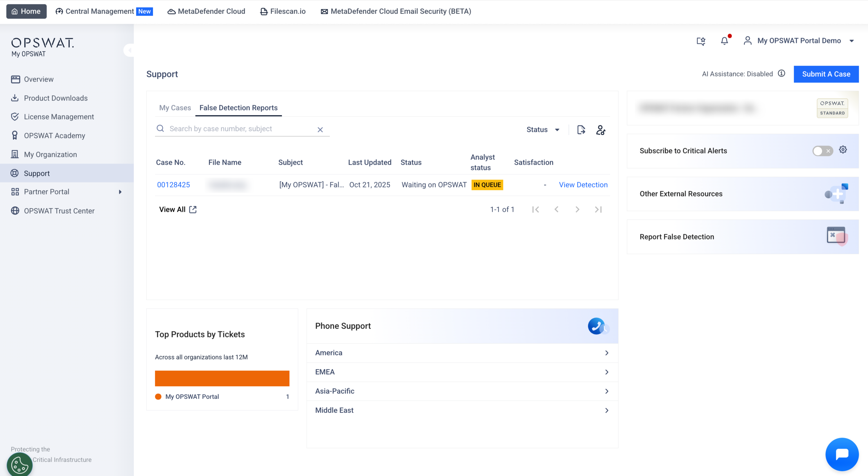The image size is (868, 476).
Task: Open License Management in sidebar
Action: 59,117
